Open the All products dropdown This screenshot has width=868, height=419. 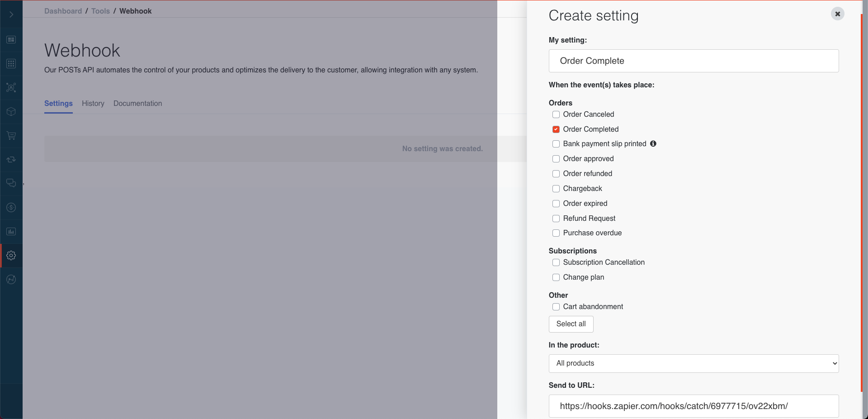(693, 363)
